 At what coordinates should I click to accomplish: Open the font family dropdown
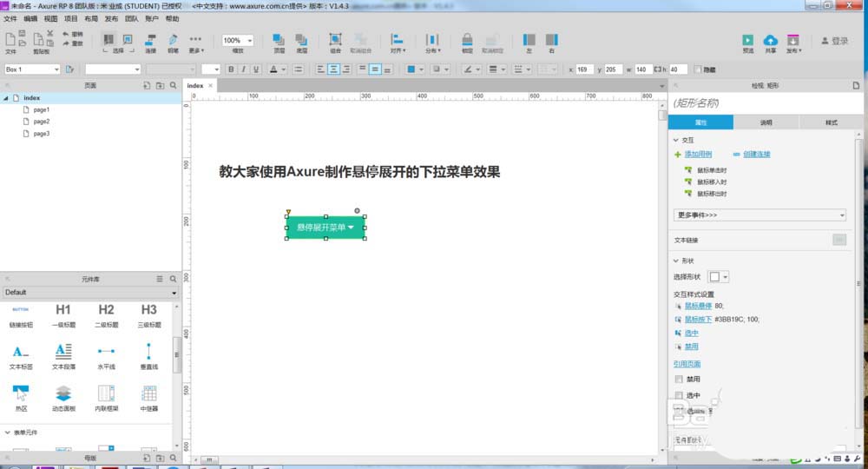113,69
